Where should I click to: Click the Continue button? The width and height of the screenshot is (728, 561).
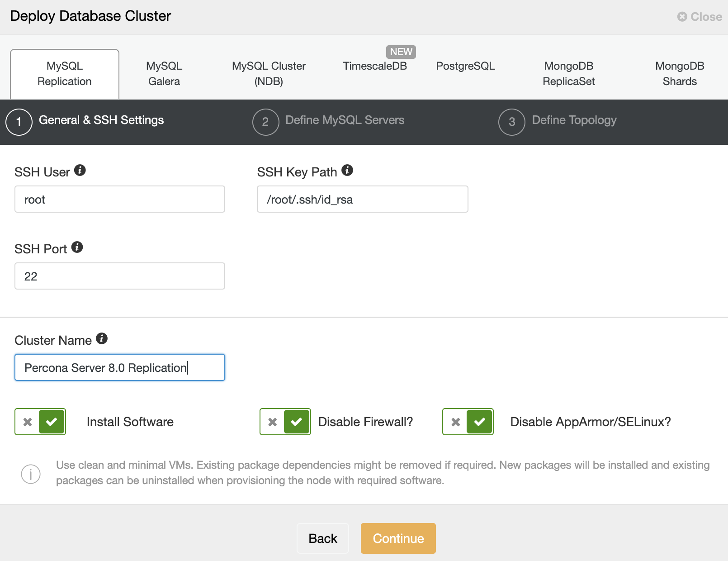398,538
